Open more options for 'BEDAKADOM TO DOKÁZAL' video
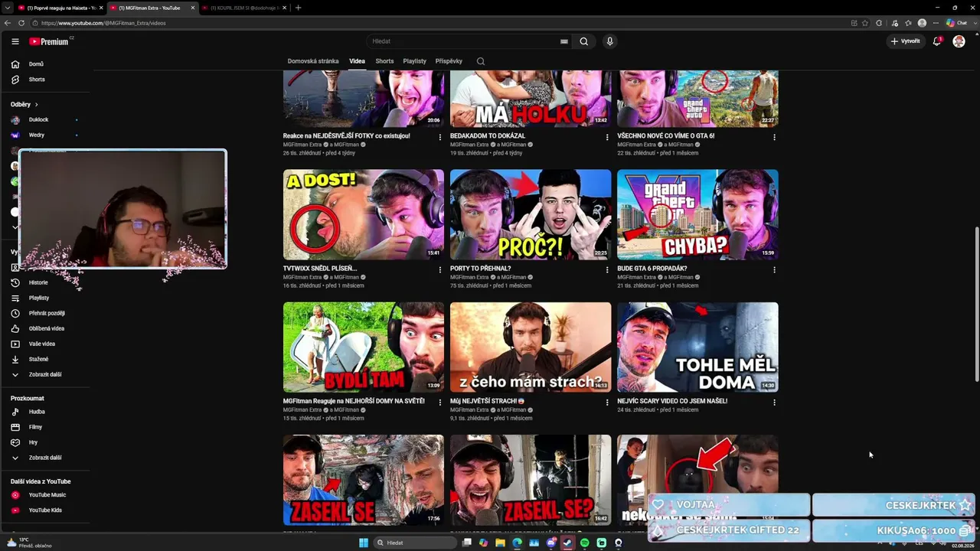Screen dimensions: 980x551 coord(607,137)
